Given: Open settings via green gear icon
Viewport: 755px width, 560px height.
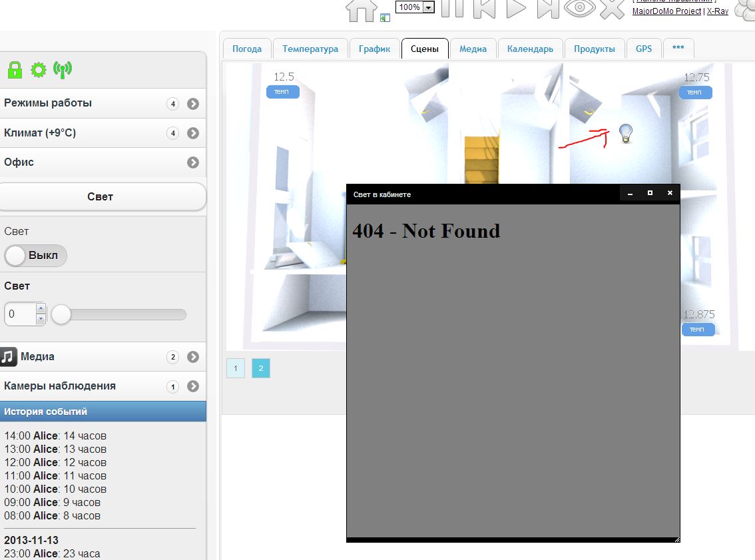Looking at the screenshot, I should click(39, 69).
